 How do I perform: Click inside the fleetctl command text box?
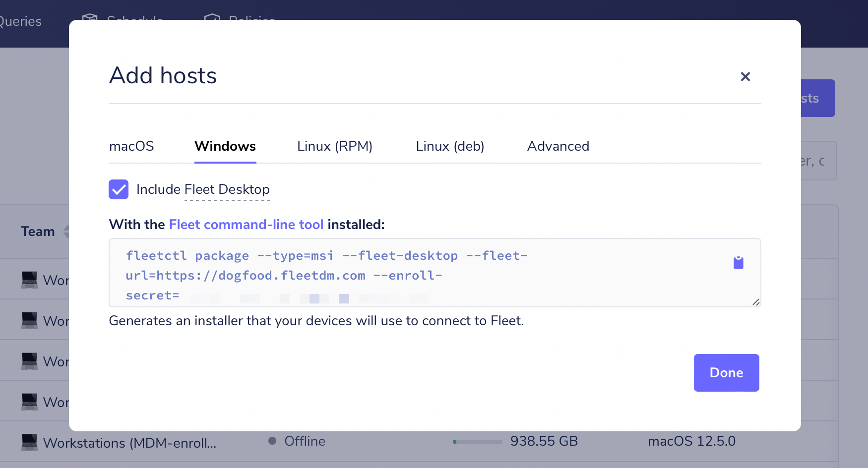(x=434, y=273)
